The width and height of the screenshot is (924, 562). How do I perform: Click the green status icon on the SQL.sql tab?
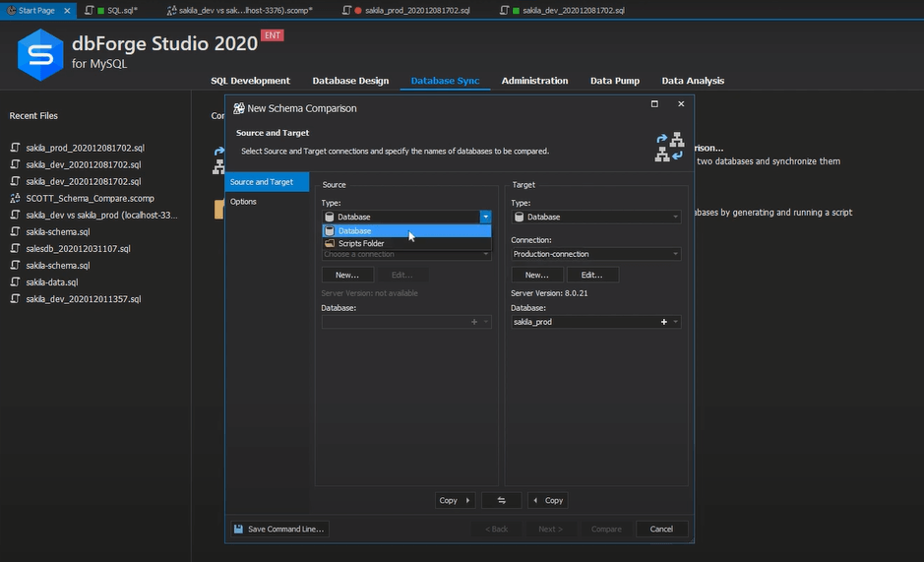[x=100, y=11]
